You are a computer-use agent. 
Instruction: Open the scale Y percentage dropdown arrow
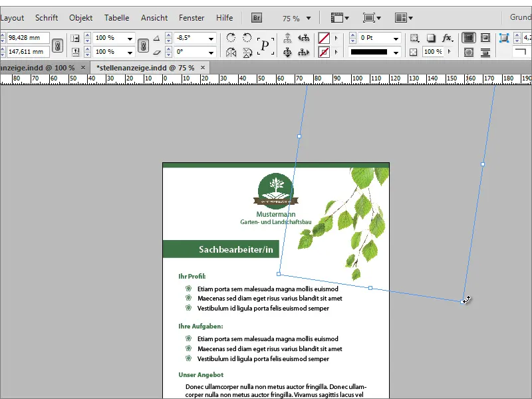pos(130,53)
